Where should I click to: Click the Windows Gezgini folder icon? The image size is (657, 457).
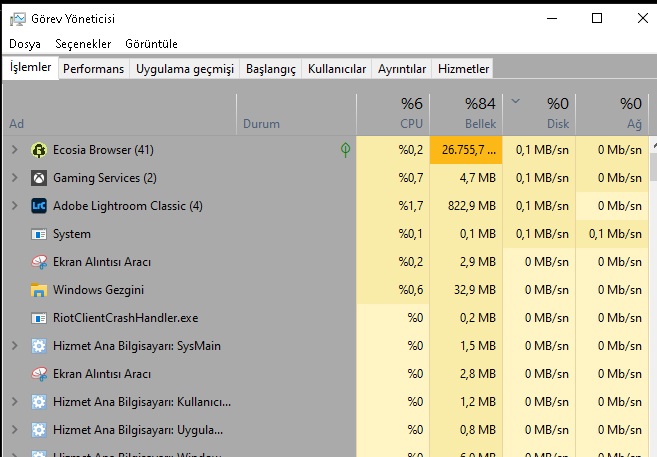[39, 290]
